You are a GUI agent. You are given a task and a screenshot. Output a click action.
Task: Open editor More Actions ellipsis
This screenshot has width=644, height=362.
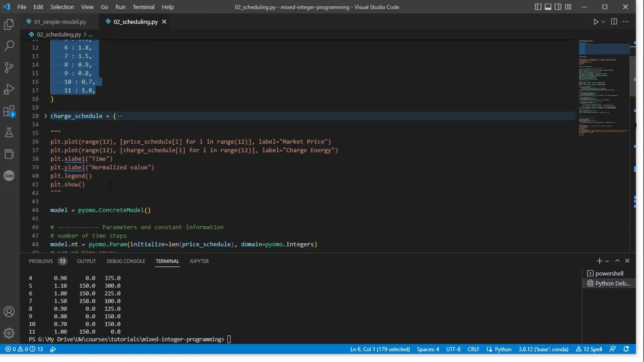pyautogui.click(x=626, y=22)
